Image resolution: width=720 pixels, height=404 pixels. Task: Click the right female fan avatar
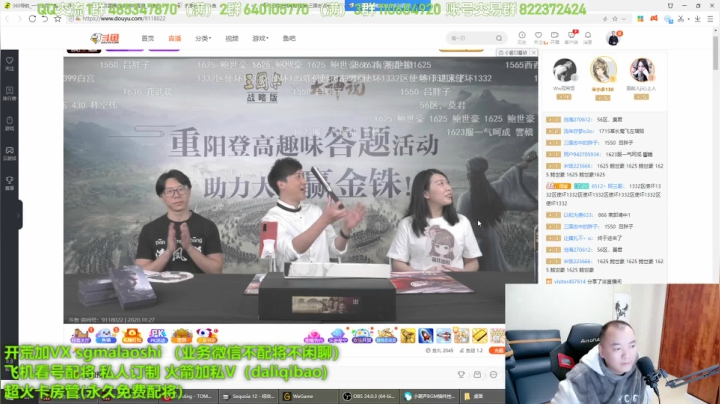642,70
